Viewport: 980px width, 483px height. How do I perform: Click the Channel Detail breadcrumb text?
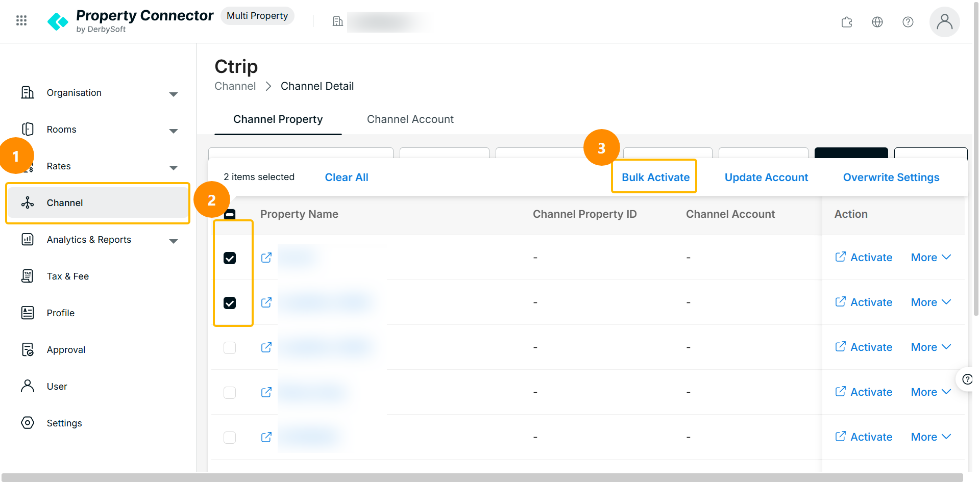tap(317, 86)
